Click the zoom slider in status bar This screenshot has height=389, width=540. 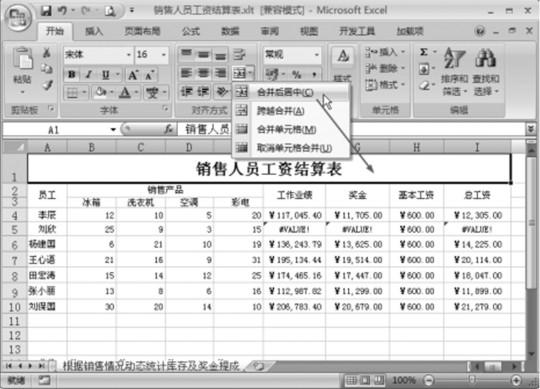point(472,380)
